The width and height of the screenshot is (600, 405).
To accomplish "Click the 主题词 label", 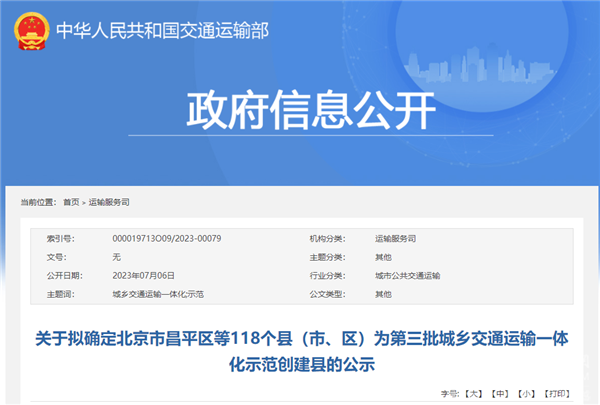I will 61,294.
